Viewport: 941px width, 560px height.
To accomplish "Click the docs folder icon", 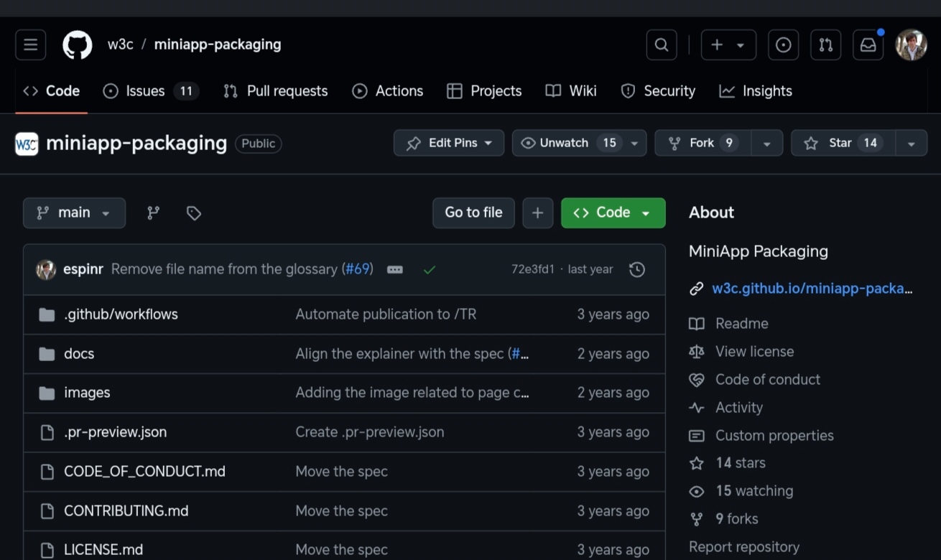I will (47, 354).
